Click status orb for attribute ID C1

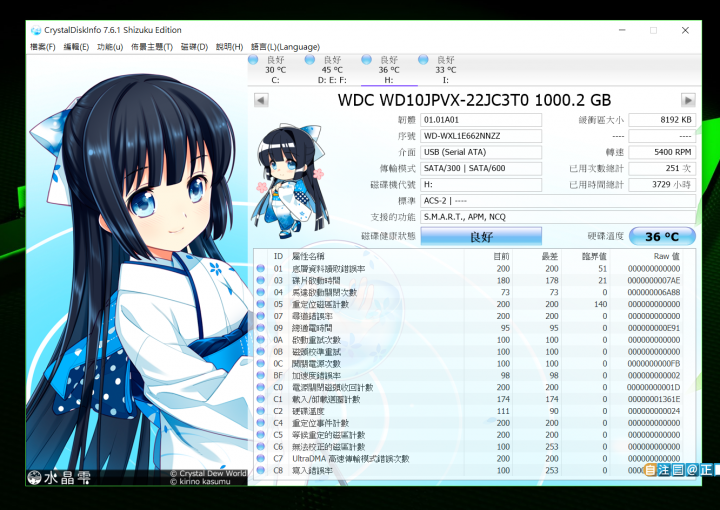261,399
